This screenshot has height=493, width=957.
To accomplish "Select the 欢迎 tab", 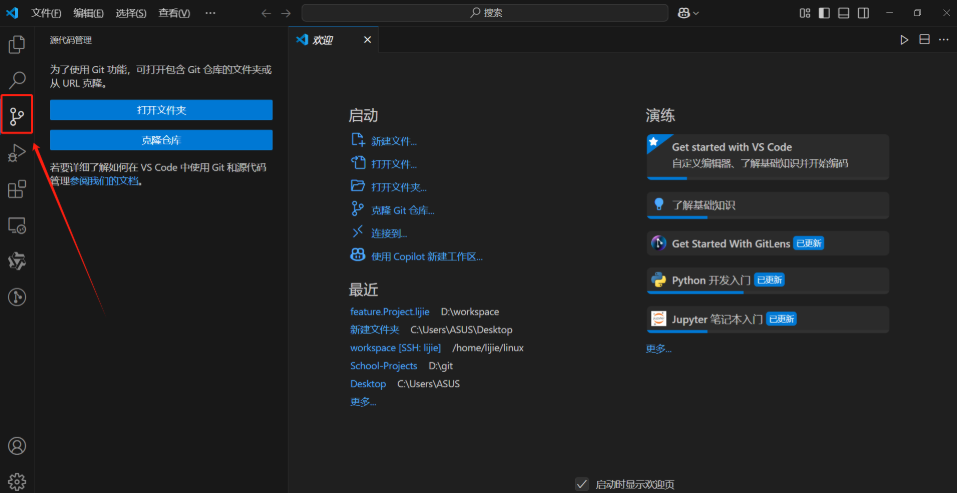I will [333, 40].
